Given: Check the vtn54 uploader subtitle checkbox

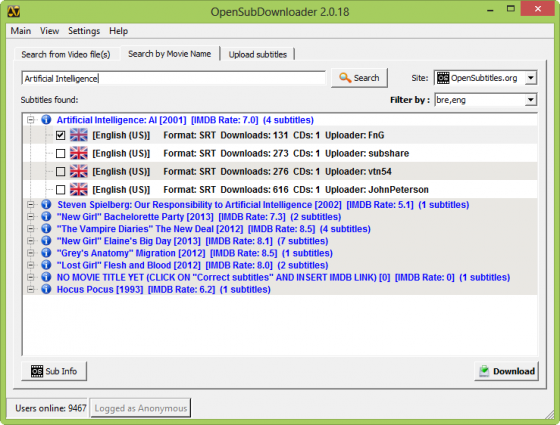Looking at the screenshot, I should 61,171.
